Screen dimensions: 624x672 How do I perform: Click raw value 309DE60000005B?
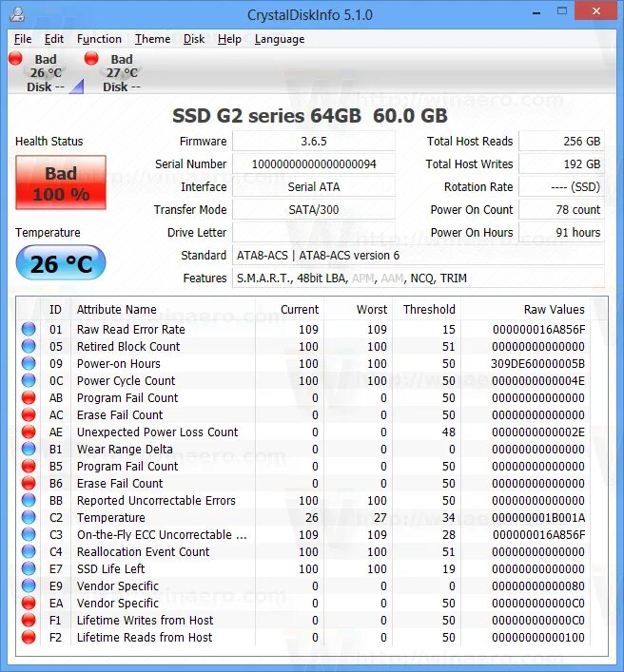point(537,363)
